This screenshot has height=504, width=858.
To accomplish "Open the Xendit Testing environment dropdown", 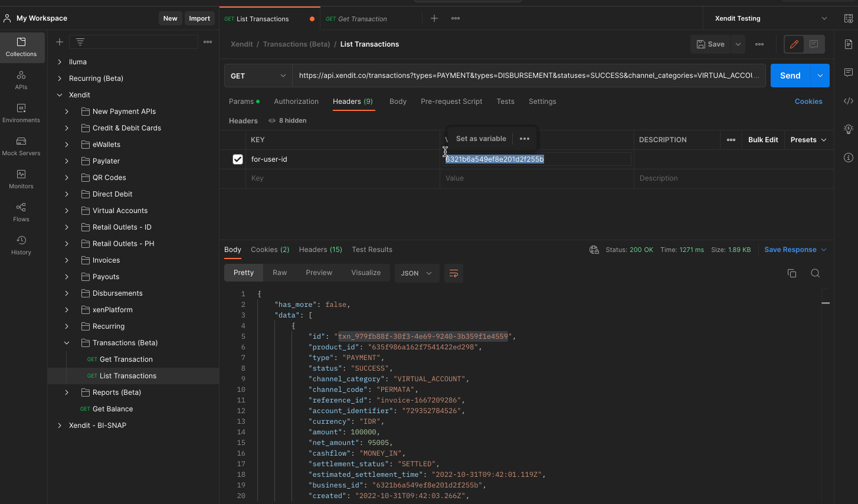I will click(x=771, y=18).
